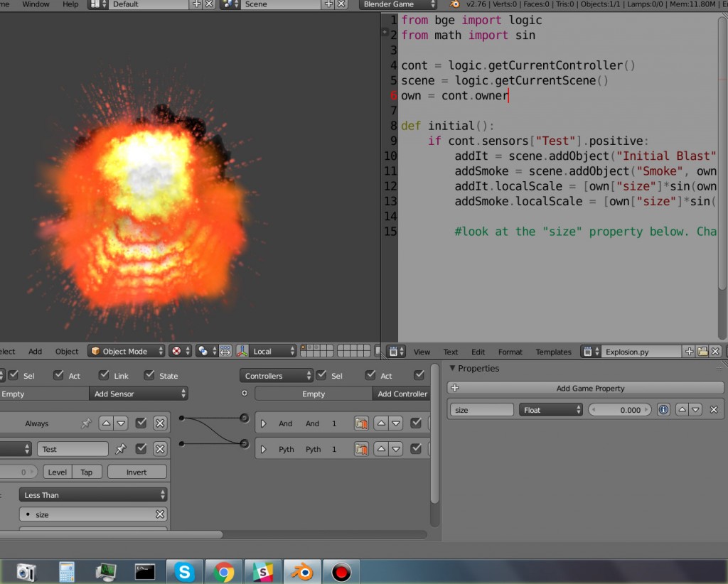The height and width of the screenshot is (584, 728).
Task: Click the info icon next to the size property
Action: click(663, 409)
